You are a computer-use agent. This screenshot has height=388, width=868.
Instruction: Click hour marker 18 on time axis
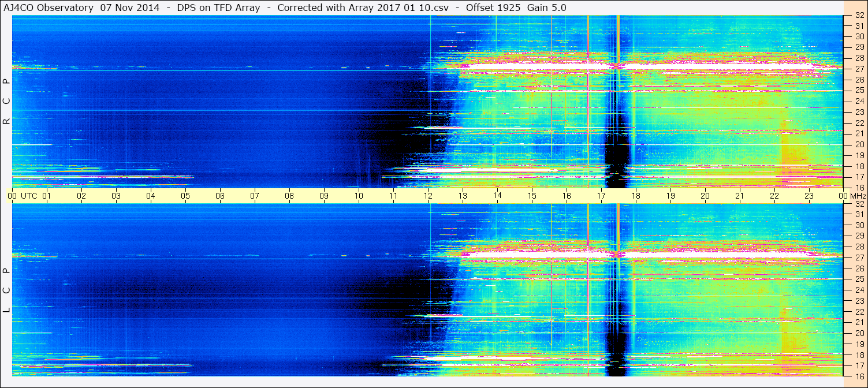636,196
